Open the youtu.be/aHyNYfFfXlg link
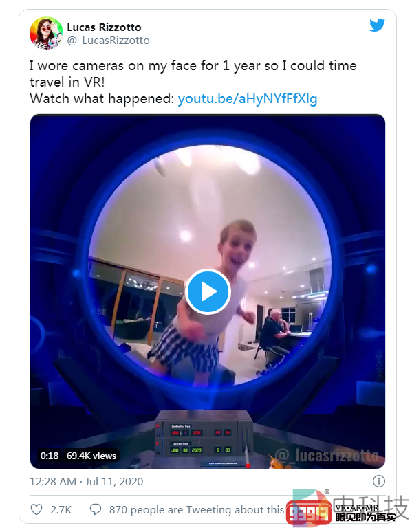 (248, 99)
